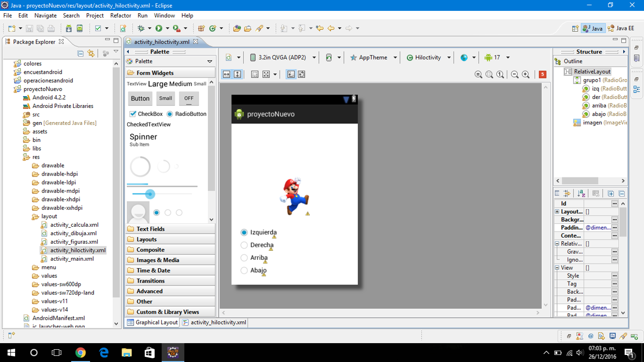
Task: Click the green Run button
Action: 159,28
